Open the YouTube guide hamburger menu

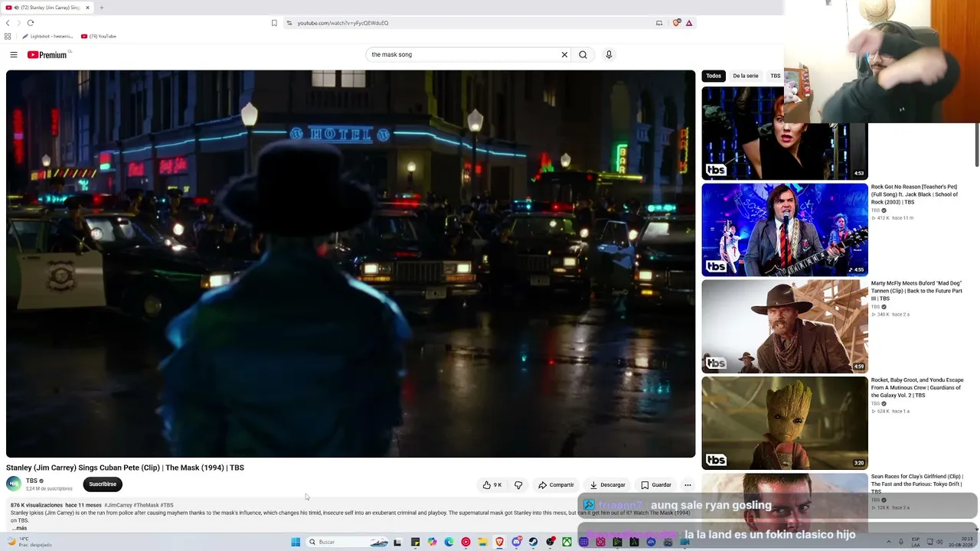[14, 54]
